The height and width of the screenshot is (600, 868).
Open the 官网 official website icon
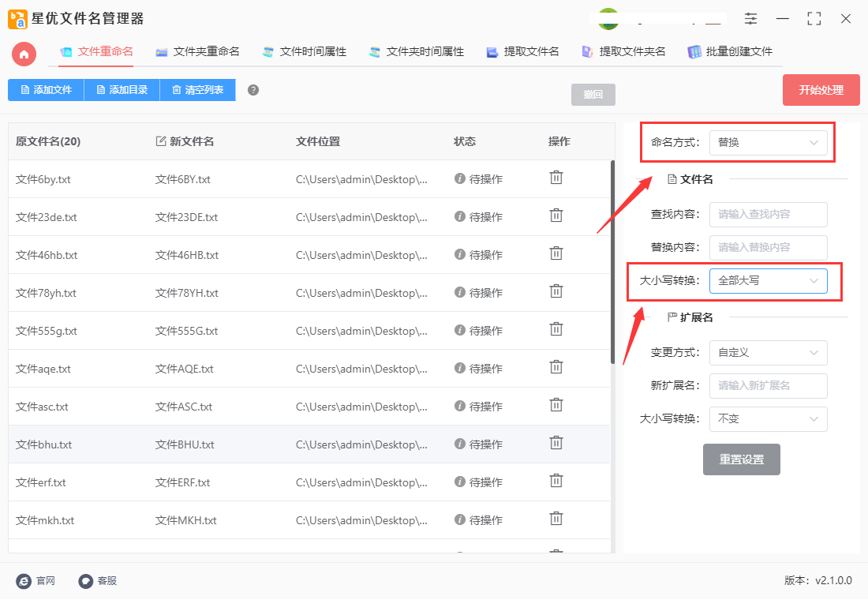(x=24, y=581)
